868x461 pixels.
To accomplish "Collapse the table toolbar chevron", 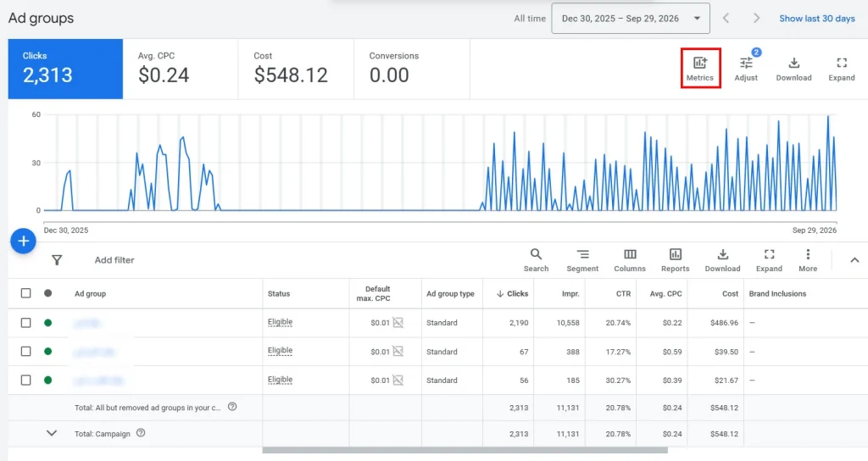I will pyautogui.click(x=854, y=259).
